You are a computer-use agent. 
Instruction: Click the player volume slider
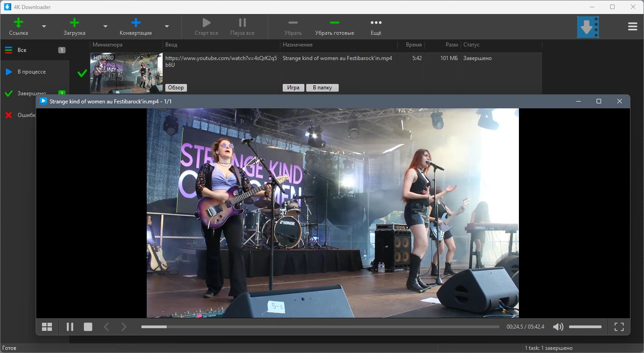[x=586, y=327]
